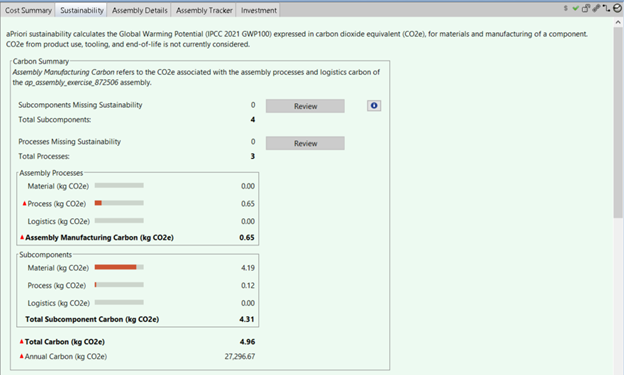
Task: Click Subcomponents Process value 0.12
Action: (x=248, y=285)
